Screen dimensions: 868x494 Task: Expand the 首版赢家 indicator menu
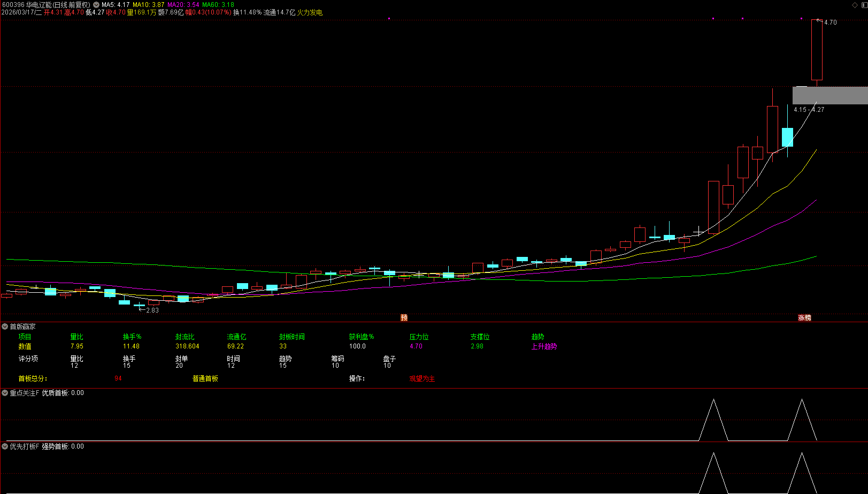click(5, 326)
